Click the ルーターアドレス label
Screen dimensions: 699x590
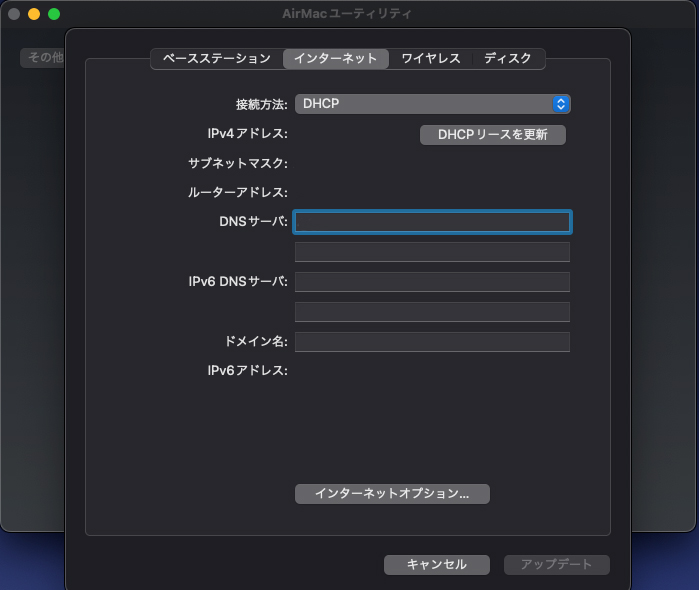pyautogui.click(x=238, y=193)
